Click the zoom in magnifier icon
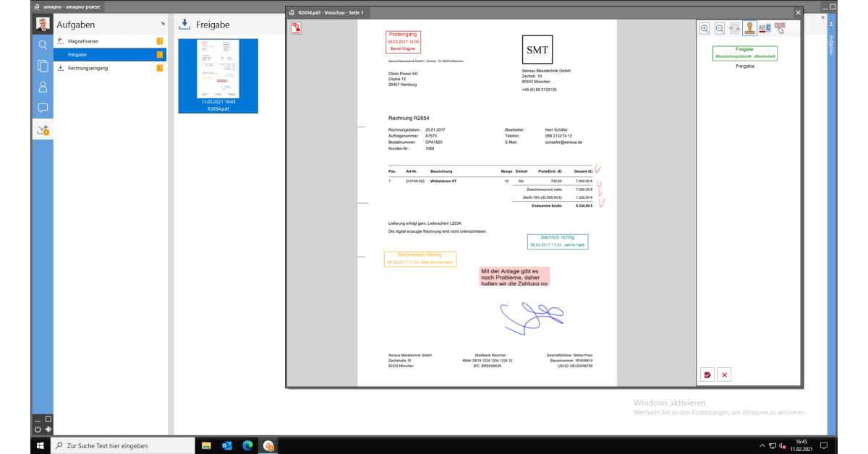This screenshot has height=454, width=868. pyautogui.click(x=705, y=28)
